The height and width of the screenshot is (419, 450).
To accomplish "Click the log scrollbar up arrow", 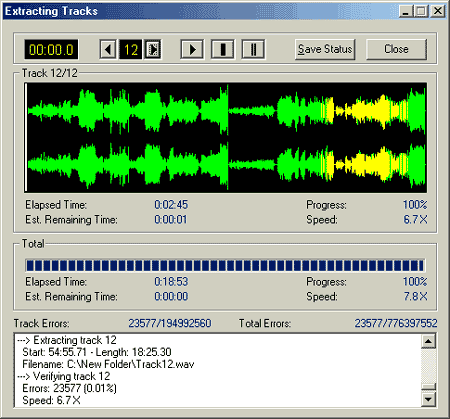I will point(428,341).
